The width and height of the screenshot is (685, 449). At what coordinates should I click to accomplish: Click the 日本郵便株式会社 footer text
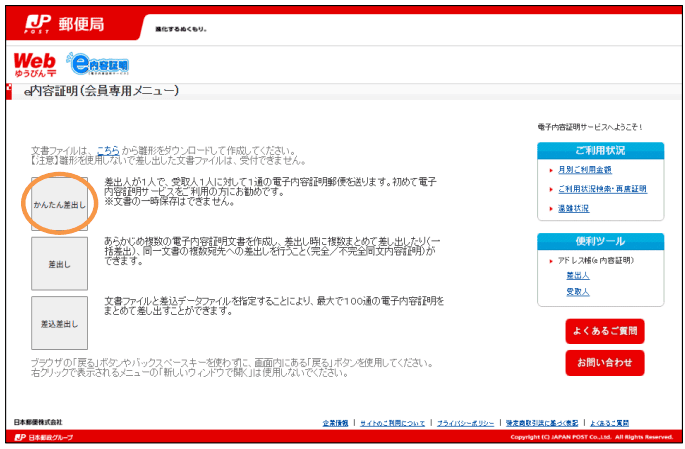pyautogui.click(x=38, y=422)
